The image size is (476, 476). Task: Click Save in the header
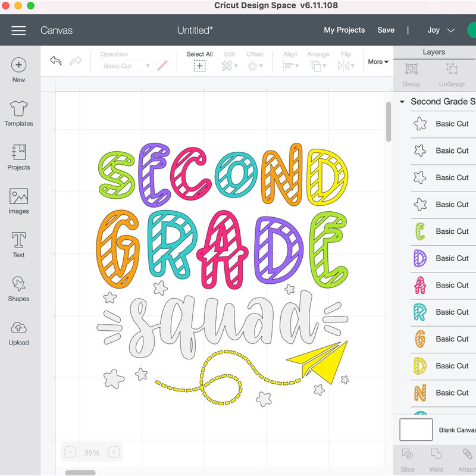(x=386, y=30)
